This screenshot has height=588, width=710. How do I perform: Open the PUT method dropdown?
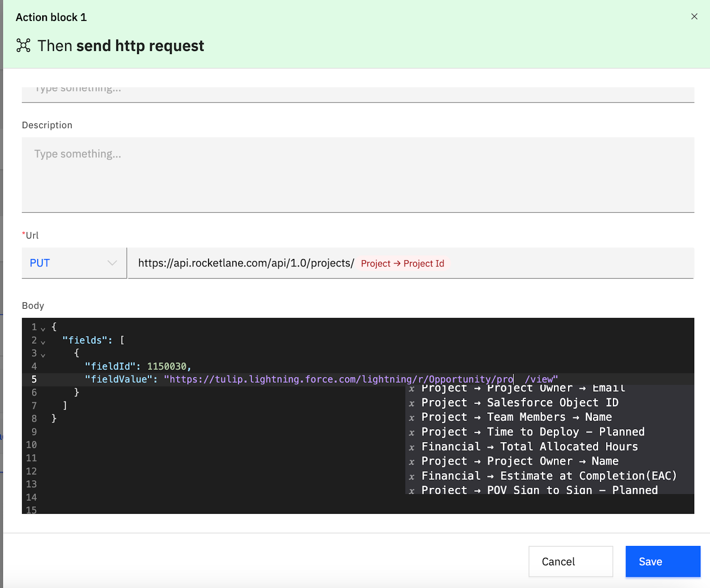tap(74, 263)
